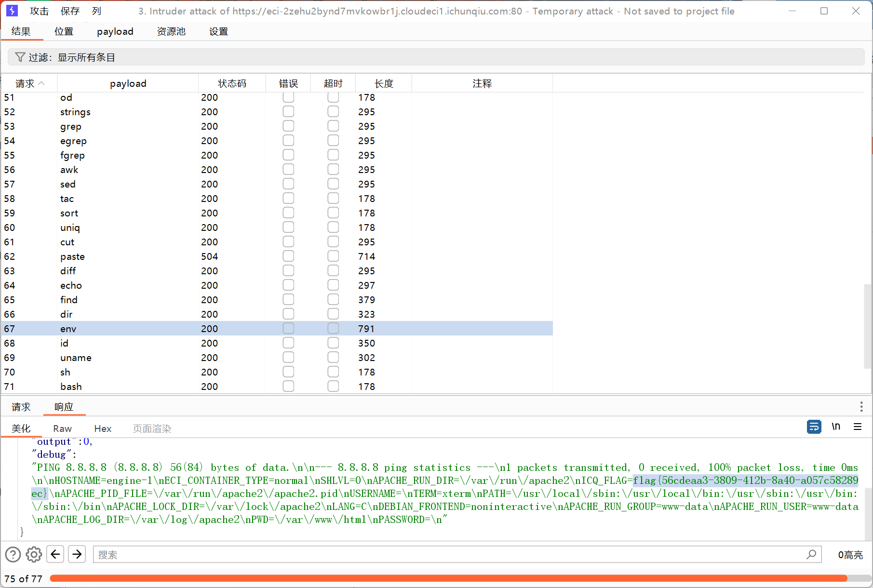The height and width of the screenshot is (588, 873).
Task: Toggle word wrap in response viewer
Action: [x=814, y=427]
